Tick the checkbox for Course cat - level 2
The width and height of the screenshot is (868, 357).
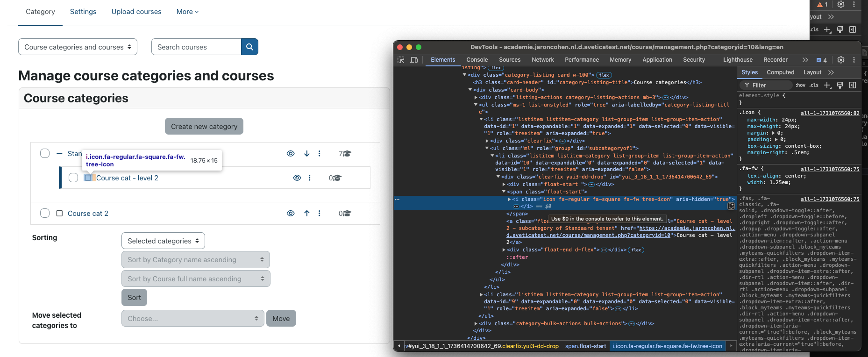pyautogui.click(x=73, y=178)
